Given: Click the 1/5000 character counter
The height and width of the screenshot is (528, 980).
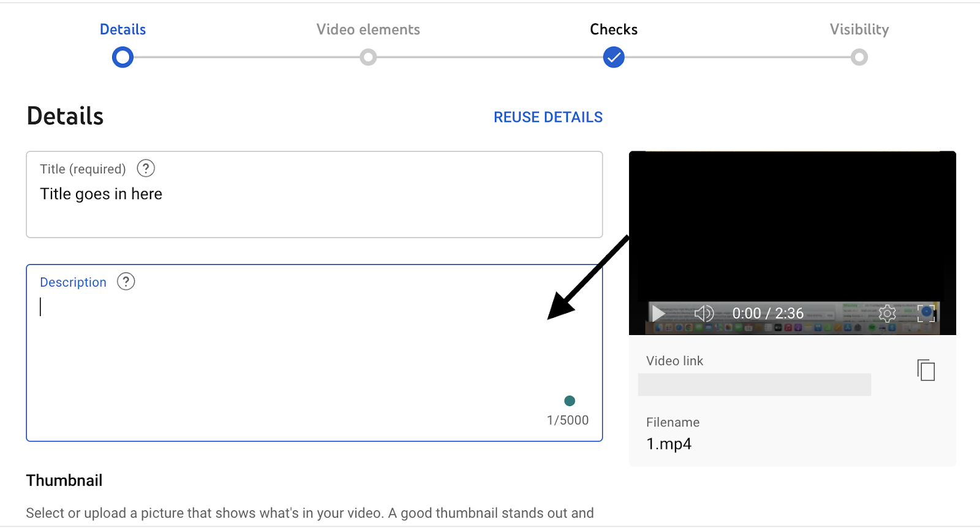Looking at the screenshot, I should coord(568,420).
